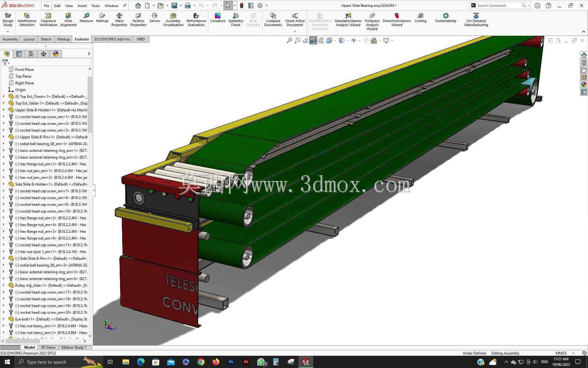Start SimulationXpress Analysis Wizard
Screen dimensions: 588x368
click(348, 20)
